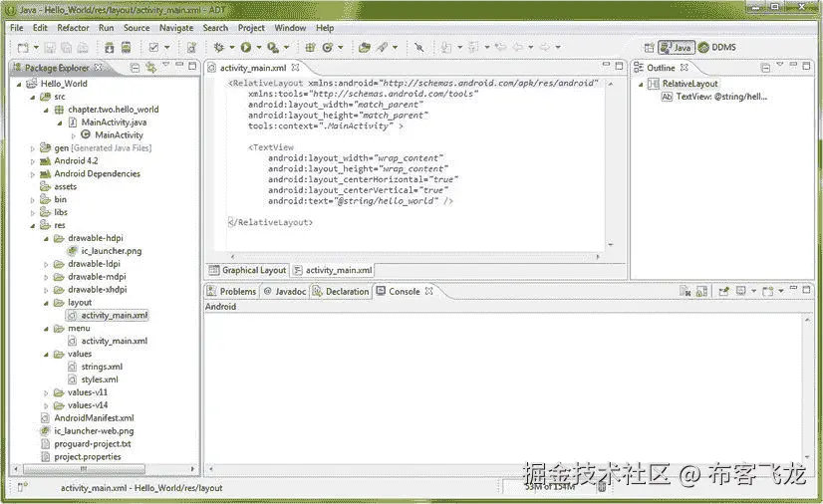Image resolution: width=823 pixels, height=504 pixels.
Task: Close the Console tab
Action: [x=428, y=291]
